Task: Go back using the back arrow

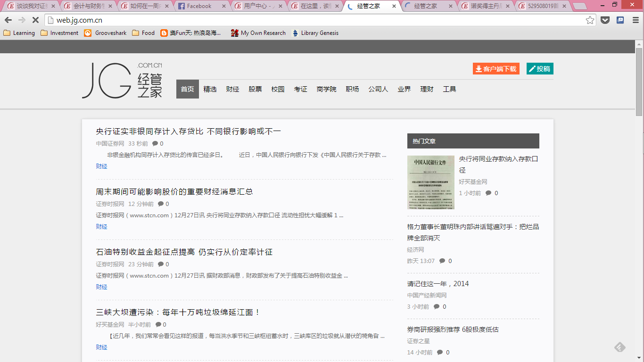Action: click(8, 20)
